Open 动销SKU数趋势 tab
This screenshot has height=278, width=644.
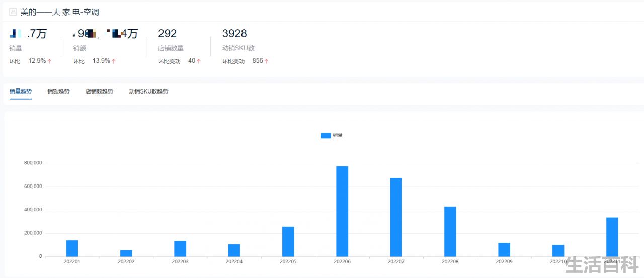(x=148, y=91)
